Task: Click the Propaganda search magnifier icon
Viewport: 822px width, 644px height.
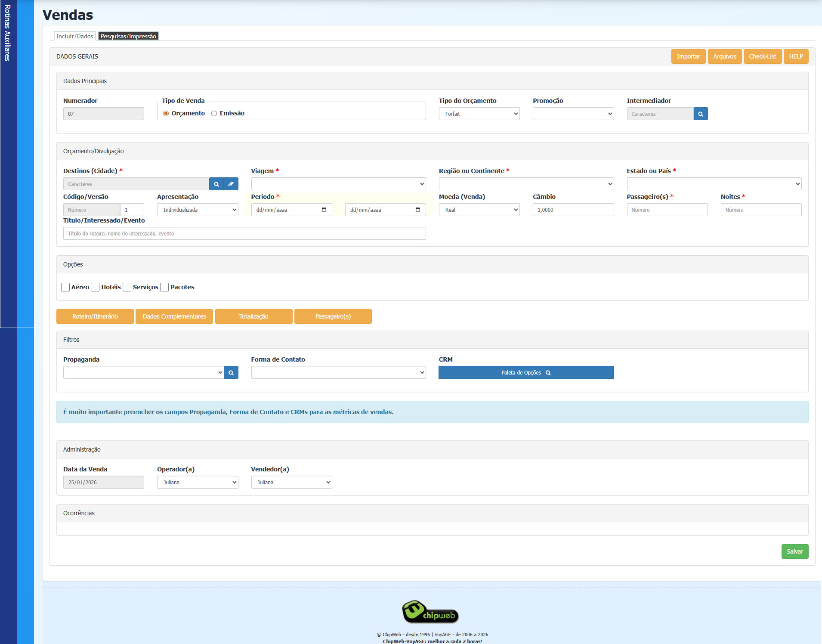Action: point(231,373)
